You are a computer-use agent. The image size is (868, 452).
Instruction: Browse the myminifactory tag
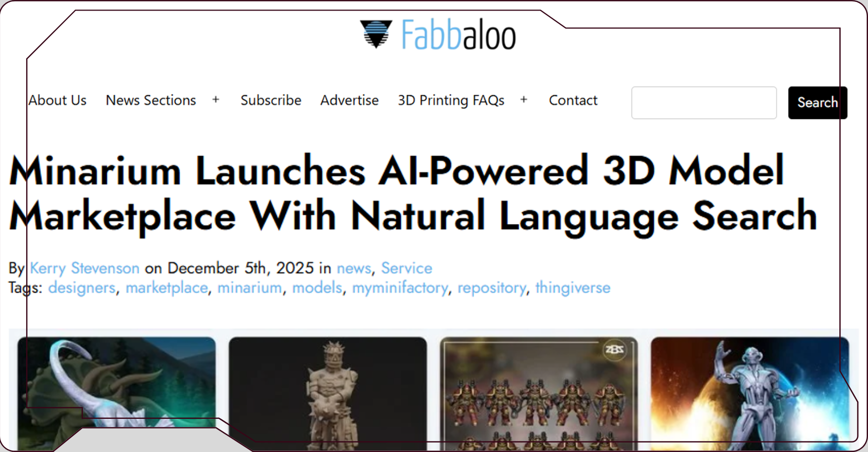click(x=400, y=287)
